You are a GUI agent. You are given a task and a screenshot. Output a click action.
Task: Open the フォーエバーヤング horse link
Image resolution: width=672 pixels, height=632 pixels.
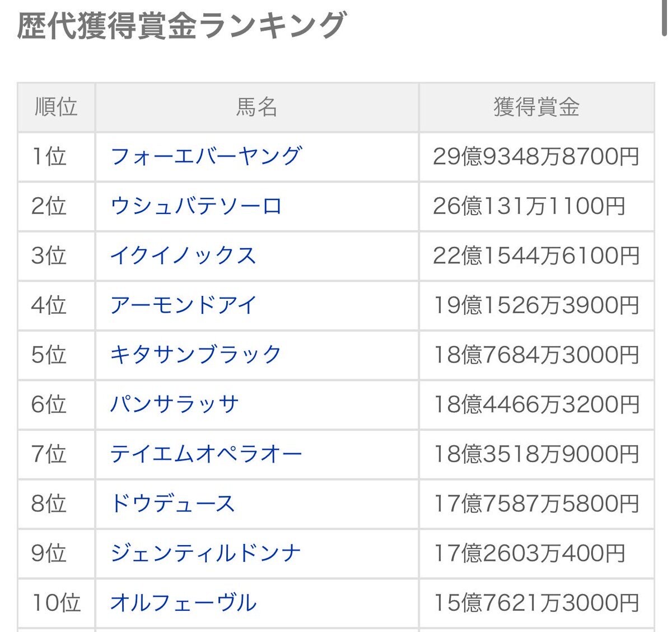click(x=206, y=156)
